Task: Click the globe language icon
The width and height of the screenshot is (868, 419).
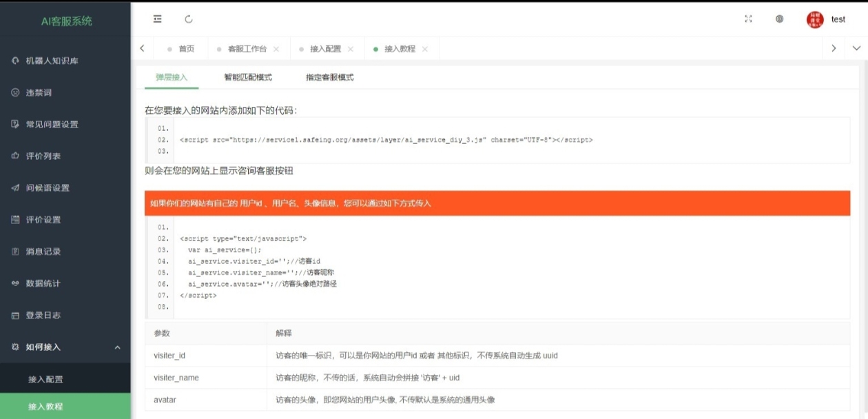Action: click(780, 19)
